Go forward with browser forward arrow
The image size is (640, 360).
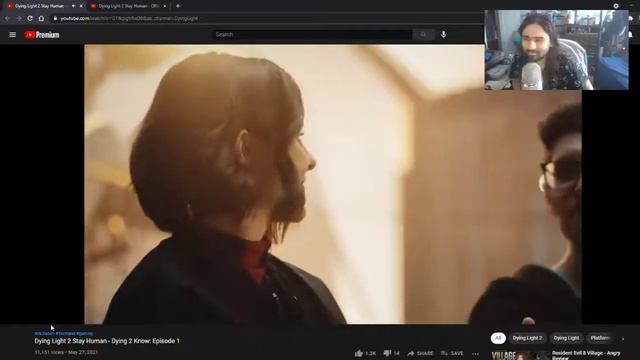pos(19,18)
